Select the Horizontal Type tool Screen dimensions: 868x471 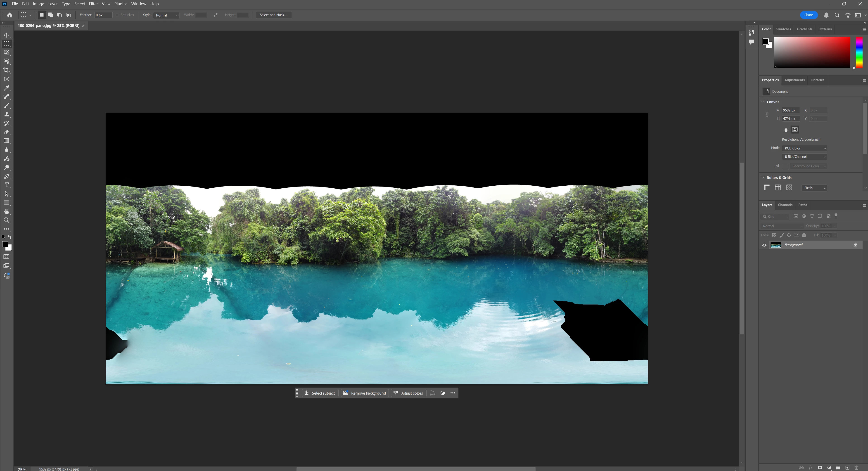[x=6, y=185]
